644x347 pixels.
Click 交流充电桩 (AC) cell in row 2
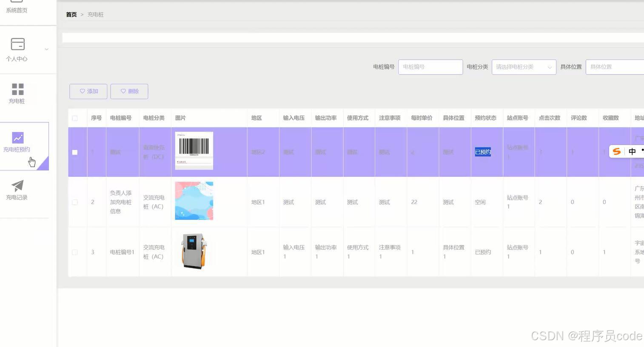(x=154, y=202)
